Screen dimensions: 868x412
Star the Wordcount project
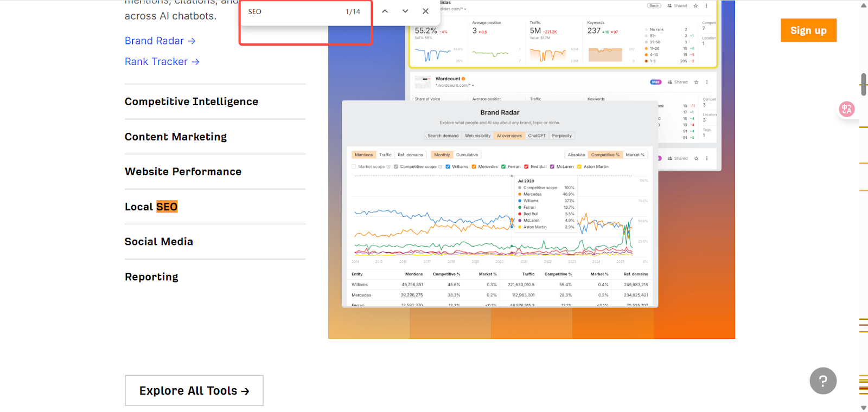(696, 82)
